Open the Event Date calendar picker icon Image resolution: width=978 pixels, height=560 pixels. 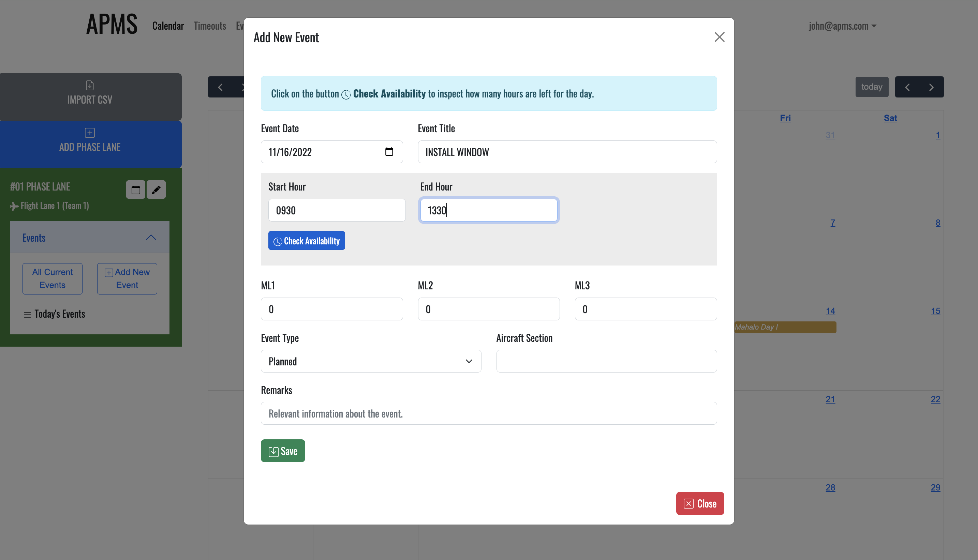[x=389, y=152]
